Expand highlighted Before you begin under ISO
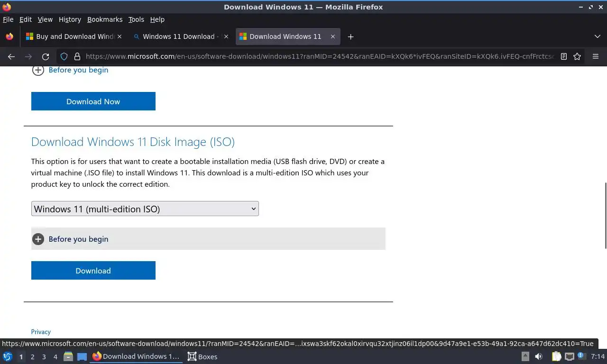The width and height of the screenshot is (607, 364). click(x=208, y=239)
